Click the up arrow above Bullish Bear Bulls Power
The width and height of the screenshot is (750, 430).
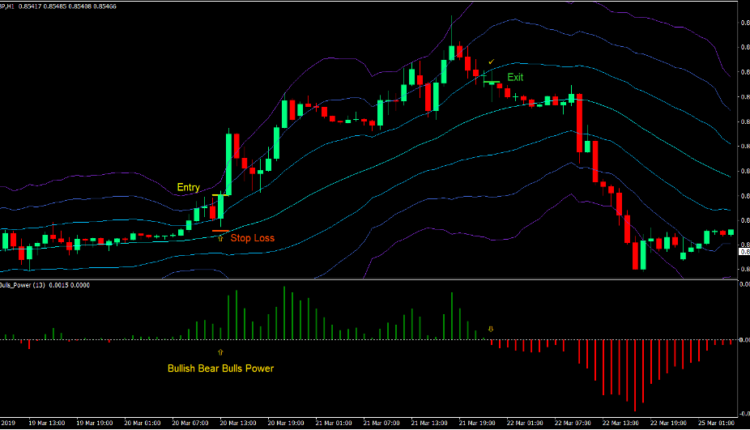pos(220,352)
